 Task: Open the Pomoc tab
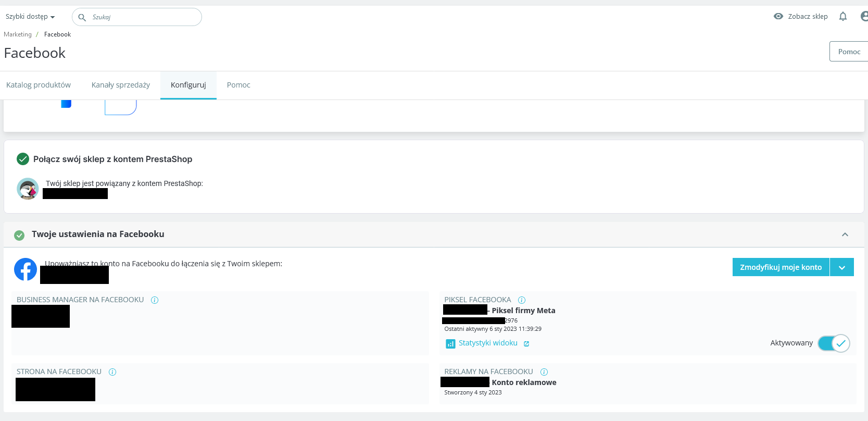(x=238, y=85)
